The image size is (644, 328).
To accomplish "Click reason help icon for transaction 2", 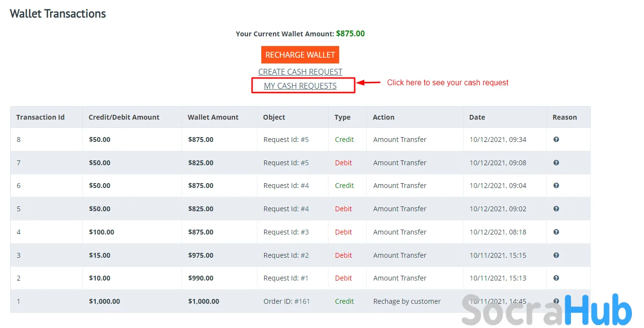I will click(x=556, y=278).
